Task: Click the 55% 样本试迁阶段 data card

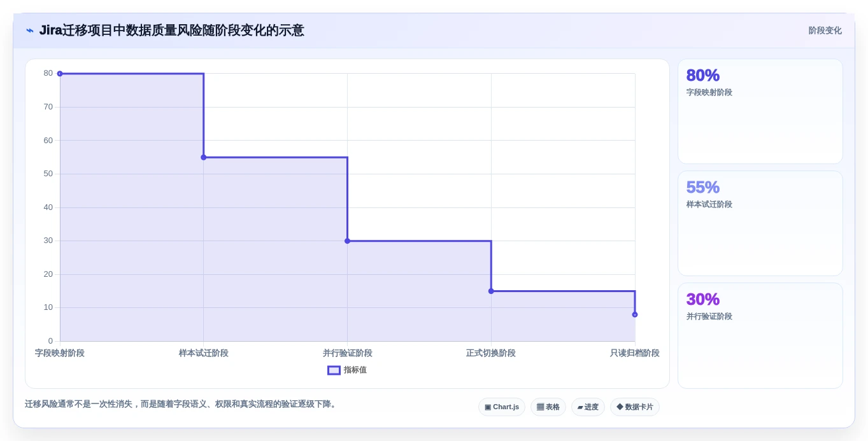Action: pyautogui.click(x=760, y=223)
